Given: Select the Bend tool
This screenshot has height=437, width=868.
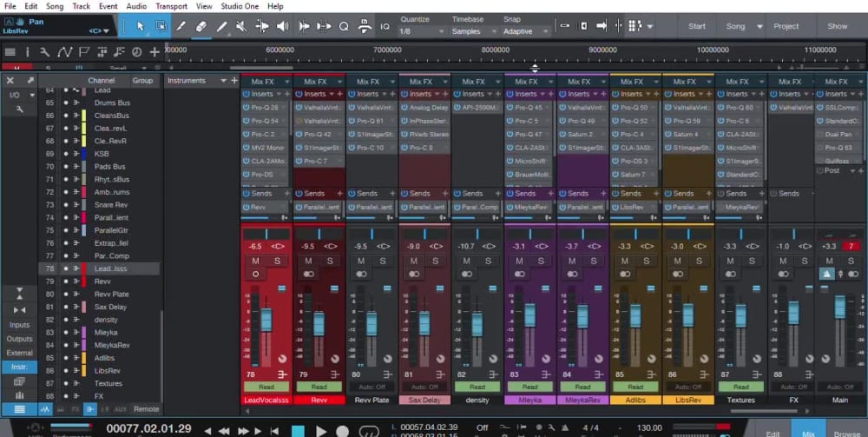Looking at the screenshot, I should 262,26.
